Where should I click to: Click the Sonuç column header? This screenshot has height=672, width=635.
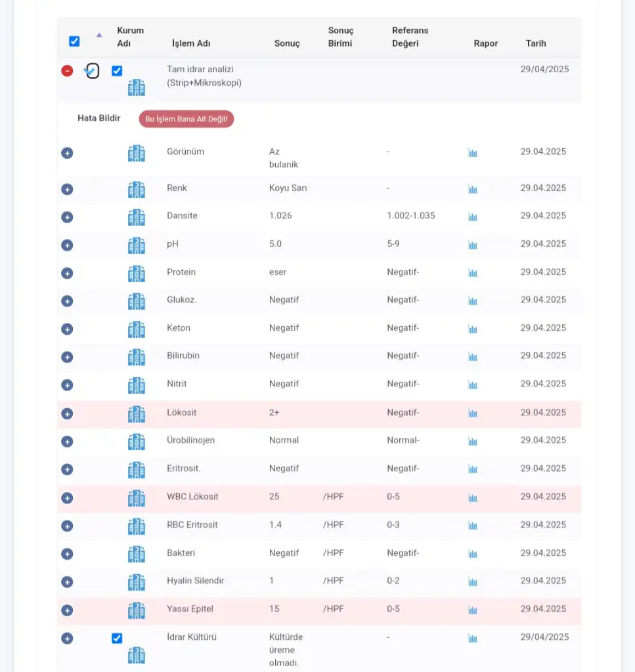pyautogui.click(x=287, y=43)
